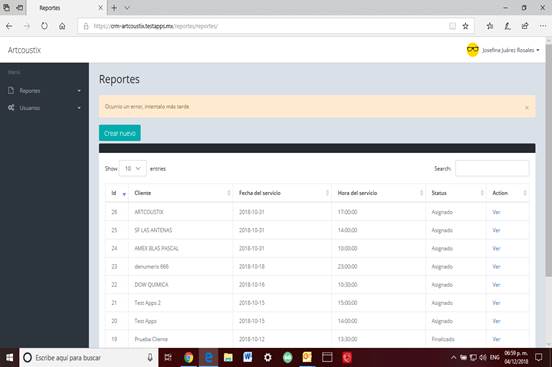Viewport: 552px width, 367px height.
Task: Open browser settings and more menu
Action: [x=543, y=26]
